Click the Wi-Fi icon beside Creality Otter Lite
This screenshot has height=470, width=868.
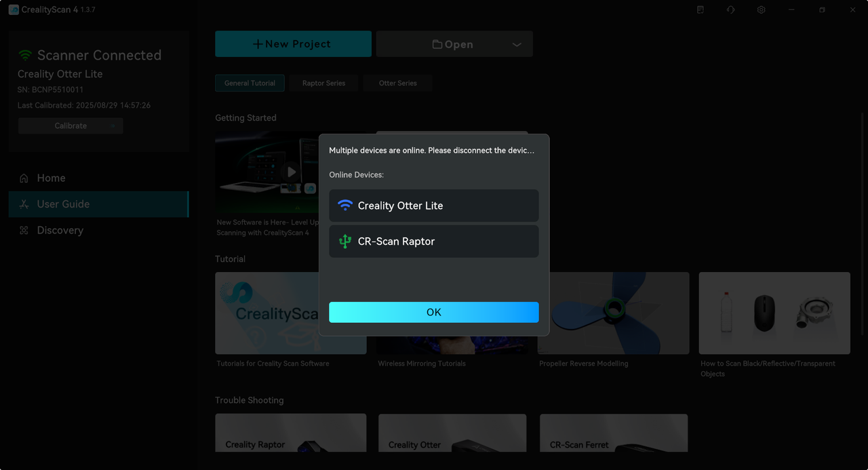pyautogui.click(x=345, y=205)
